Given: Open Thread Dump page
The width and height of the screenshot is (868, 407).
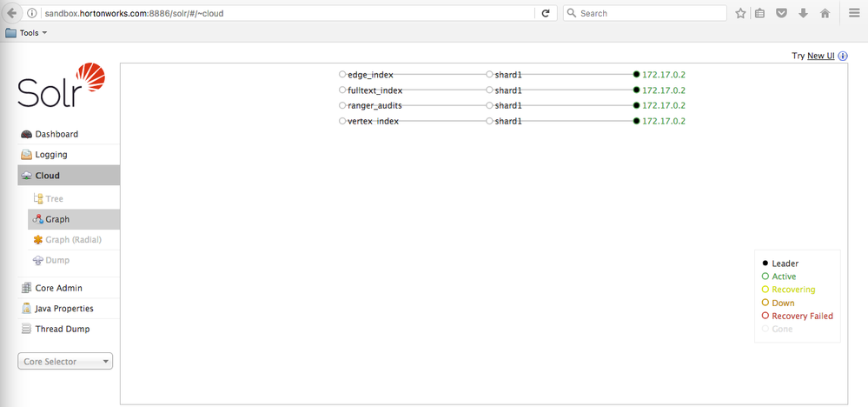Looking at the screenshot, I should tap(69, 329).
